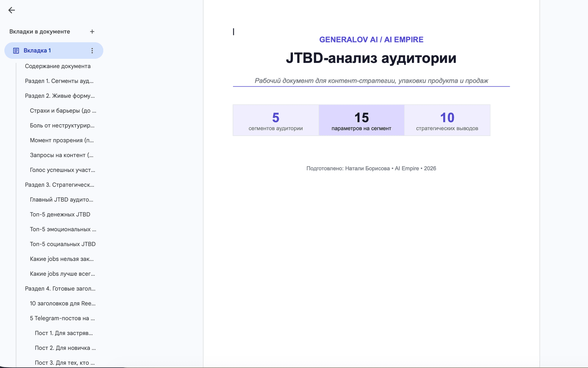The width and height of the screenshot is (588, 368).
Task: Click the 15 параметров на сегмент cell
Action: (x=361, y=120)
